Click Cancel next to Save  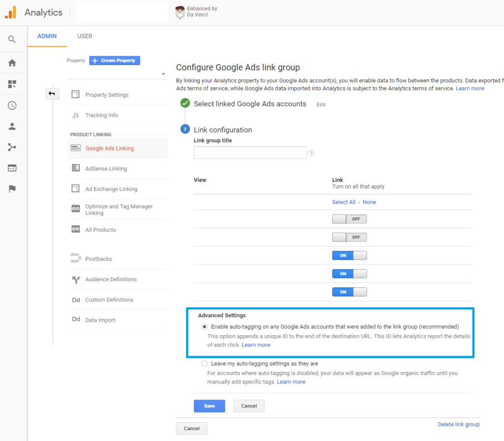coord(249,406)
